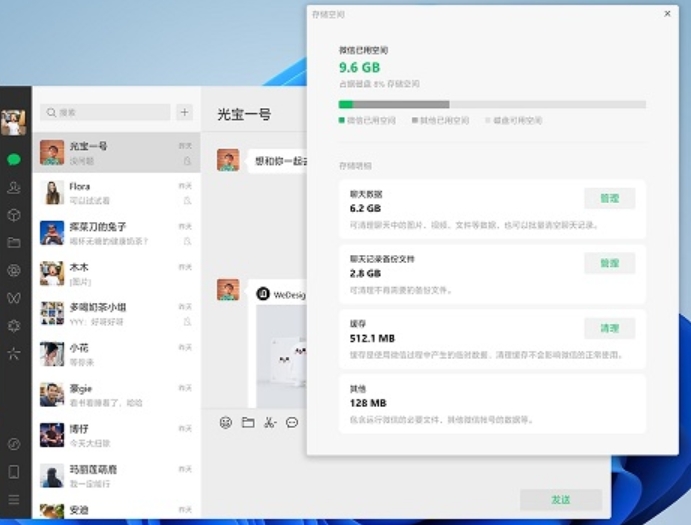Click 豪gie's avatar in the chat list
Image resolution: width=691 pixels, height=525 pixels.
coord(52,395)
